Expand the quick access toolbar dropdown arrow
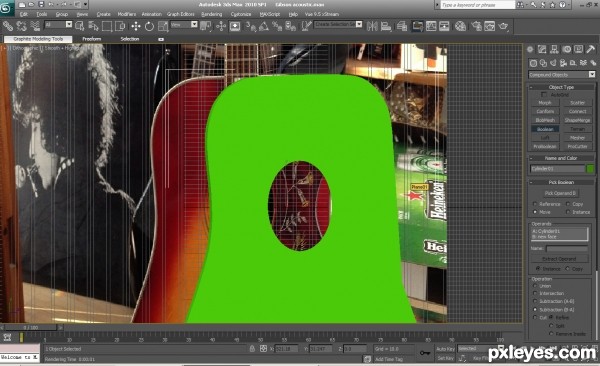Viewport: 600px width, 366px height. click(x=85, y=5)
